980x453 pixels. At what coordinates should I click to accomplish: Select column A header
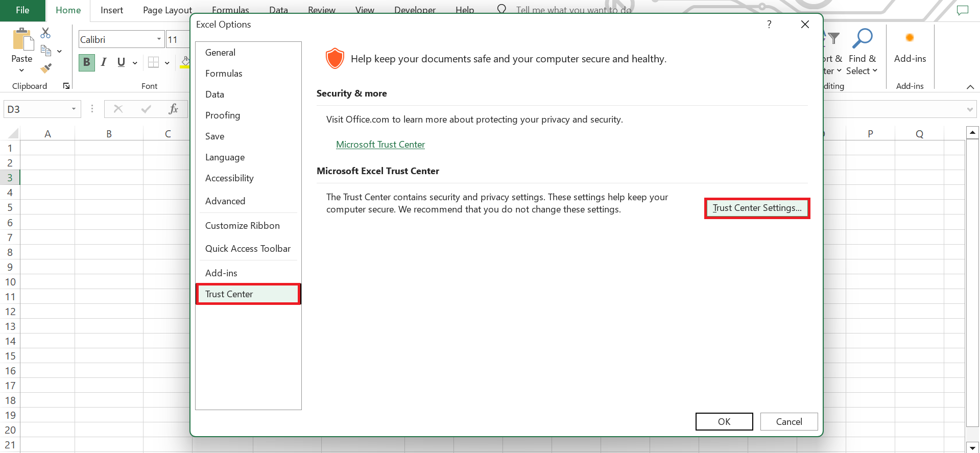tap(47, 134)
